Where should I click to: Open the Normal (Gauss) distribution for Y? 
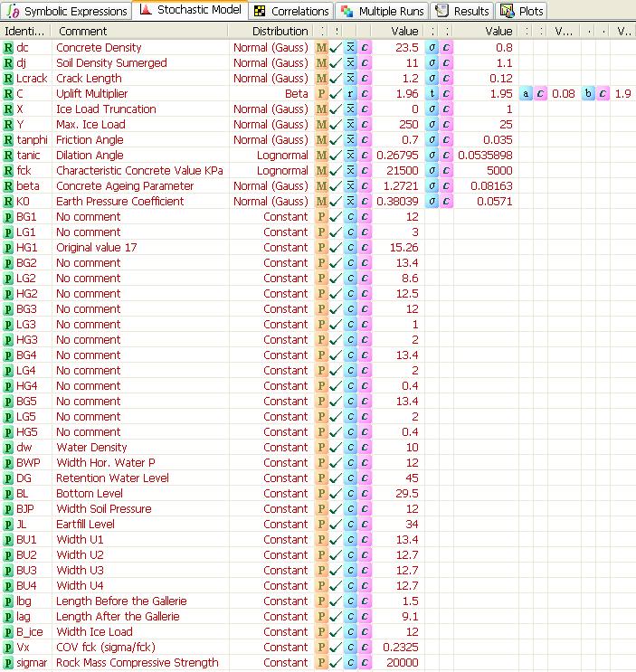coord(271,125)
